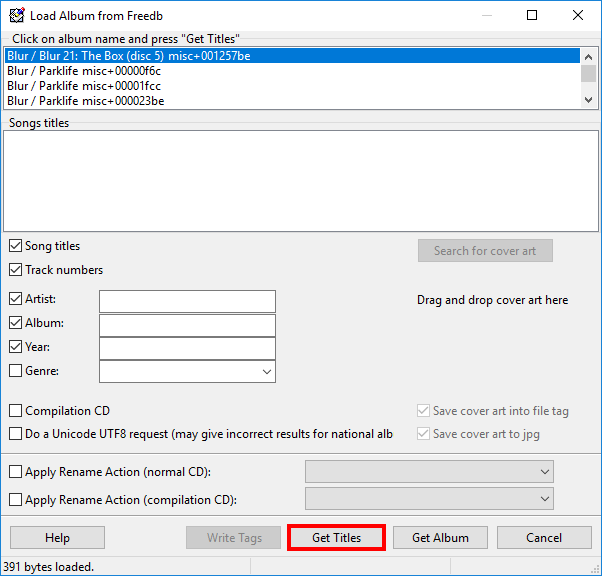Viewport: 602px width, 576px height.
Task: Toggle the Artist checkbox
Action: click(15, 298)
